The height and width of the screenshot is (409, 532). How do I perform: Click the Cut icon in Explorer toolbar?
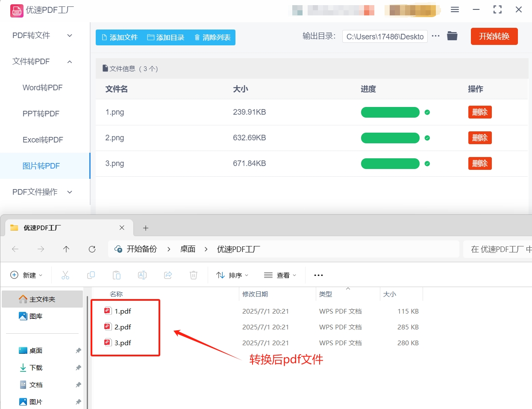click(65, 275)
